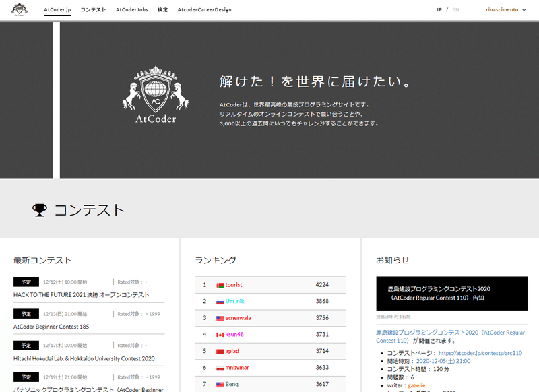Open tourist's profile in ranking
539x392 pixels.
pyautogui.click(x=234, y=285)
